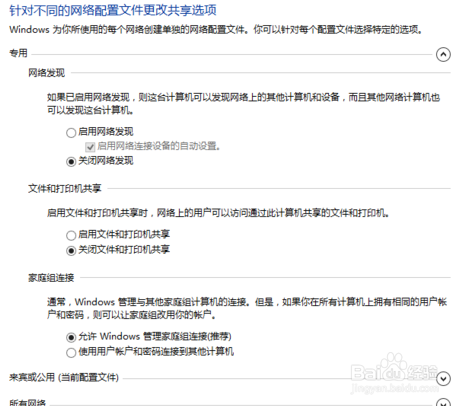Collapse the 专用 profile section chevron

point(443,54)
